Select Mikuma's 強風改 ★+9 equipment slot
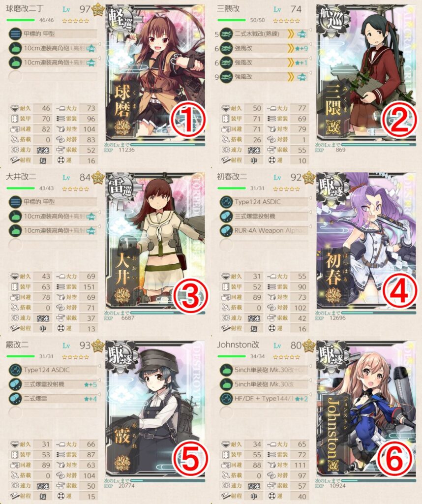 tap(264, 48)
